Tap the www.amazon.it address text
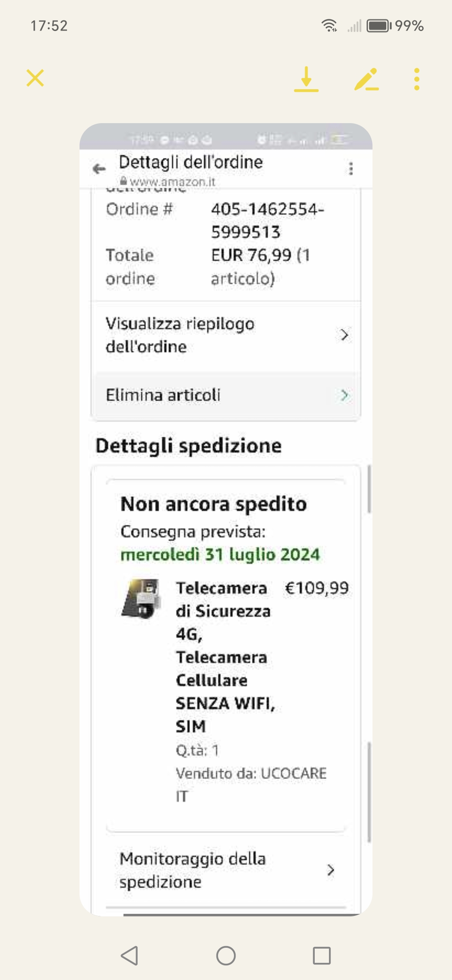The image size is (452, 980). coord(172,182)
